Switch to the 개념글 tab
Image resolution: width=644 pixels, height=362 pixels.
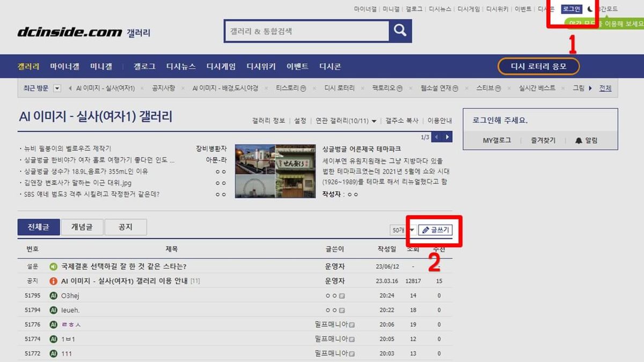tap(82, 227)
